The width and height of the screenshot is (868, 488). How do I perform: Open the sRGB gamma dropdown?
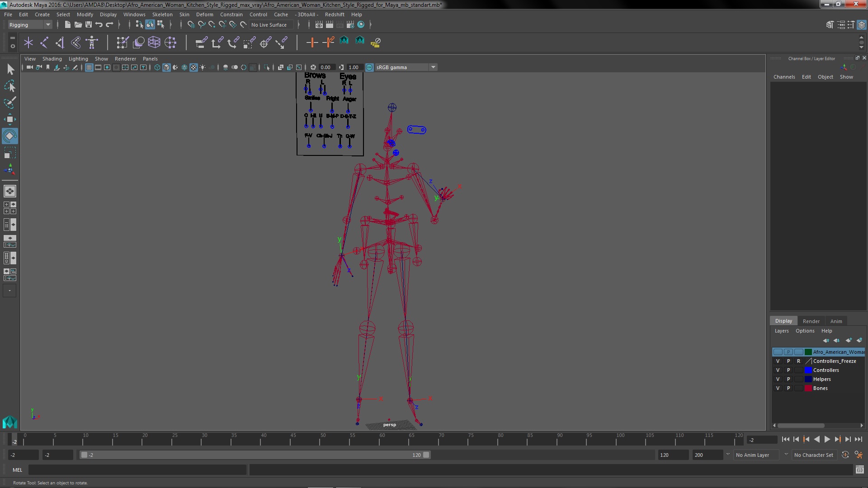(406, 67)
